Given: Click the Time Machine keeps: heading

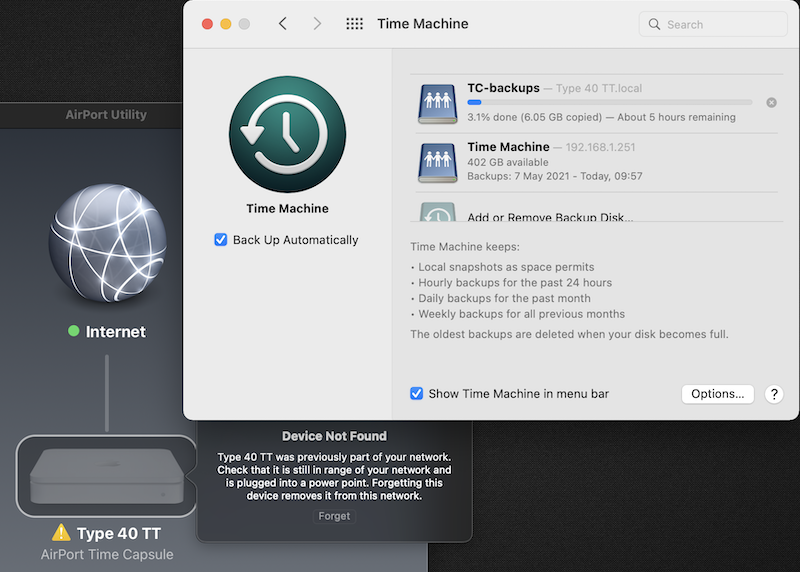Looking at the screenshot, I should 465,247.
